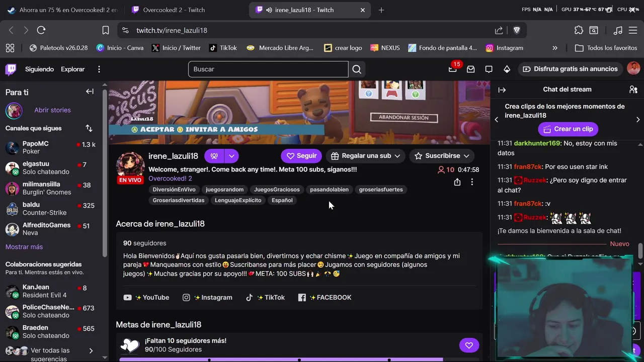644x362 pixels.
Task: Go to previous chat banner arrow
Action: click(497, 120)
